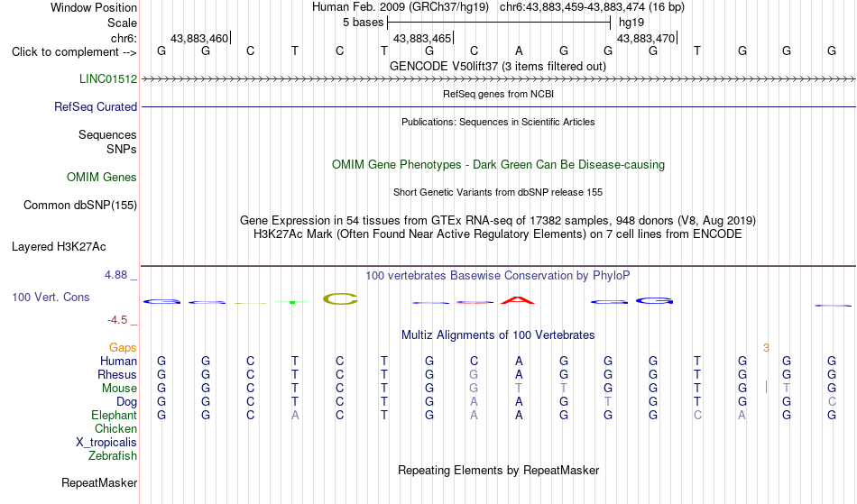Select the Human species row label
The image size is (857, 504).
tap(118, 361)
